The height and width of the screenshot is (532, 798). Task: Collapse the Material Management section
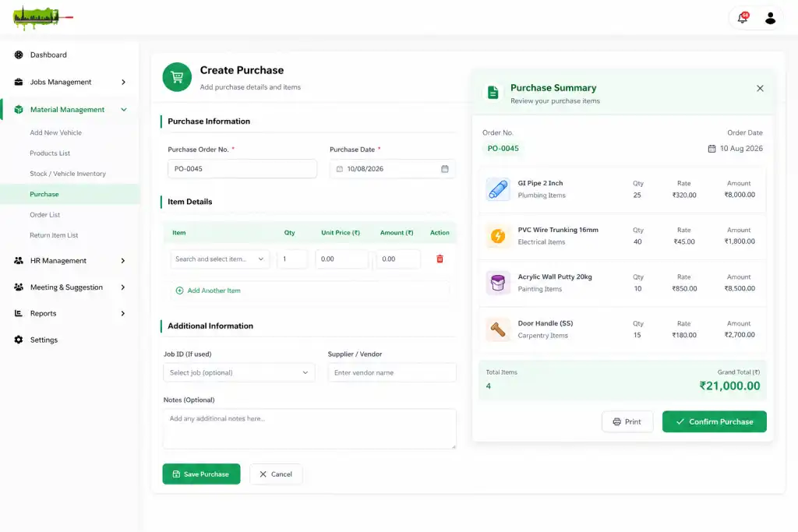pos(124,109)
